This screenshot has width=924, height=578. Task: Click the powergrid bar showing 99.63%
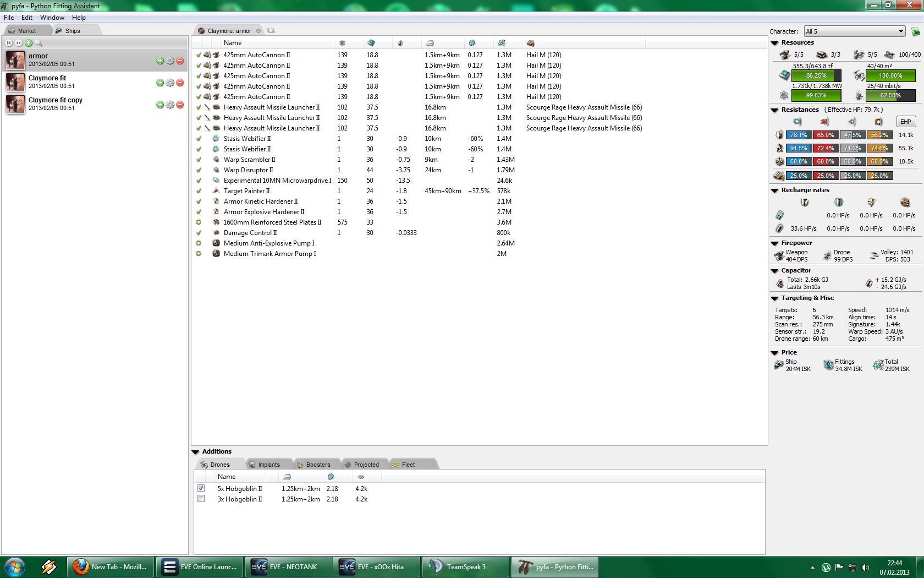point(816,95)
